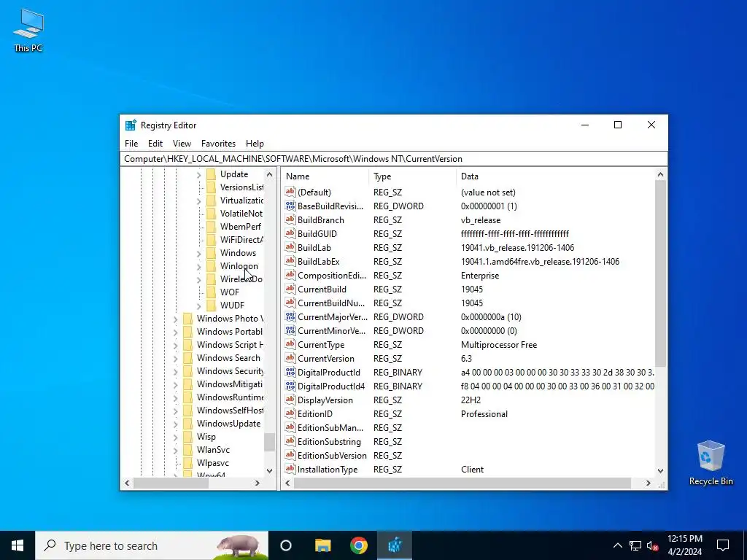This screenshot has height=560, width=747.
Task: Select the BuildLabEx value name
Action: pos(318,262)
